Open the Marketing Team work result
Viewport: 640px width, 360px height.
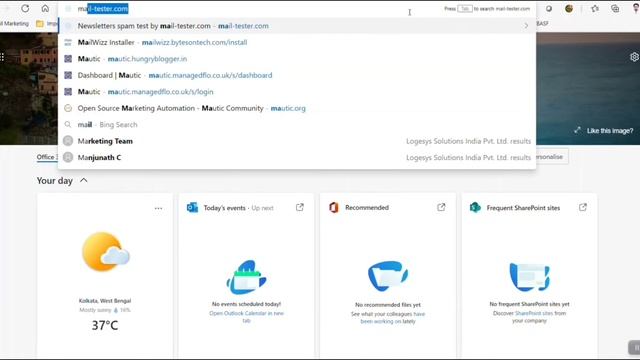click(297, 141)
